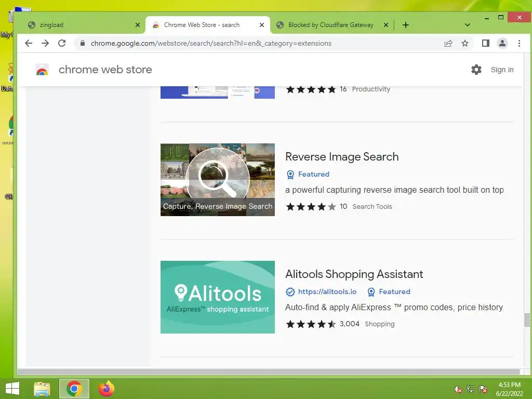
Task: Click the Search Tools category label
Action: tap(372, 207)
